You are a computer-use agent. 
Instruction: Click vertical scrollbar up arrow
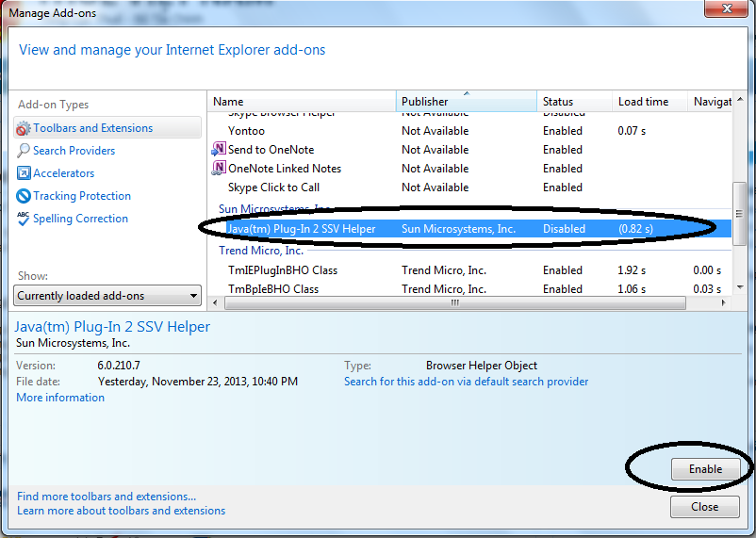click(740, 99)
